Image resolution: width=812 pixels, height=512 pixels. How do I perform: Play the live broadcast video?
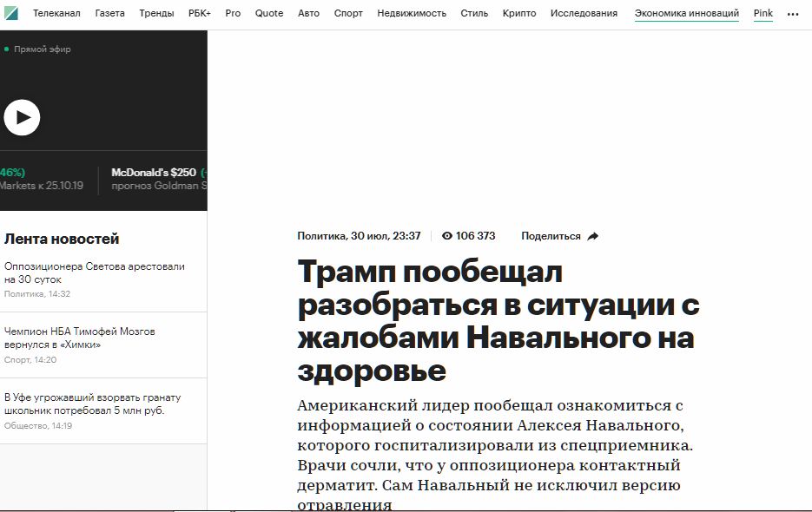[x=22, y=117]
